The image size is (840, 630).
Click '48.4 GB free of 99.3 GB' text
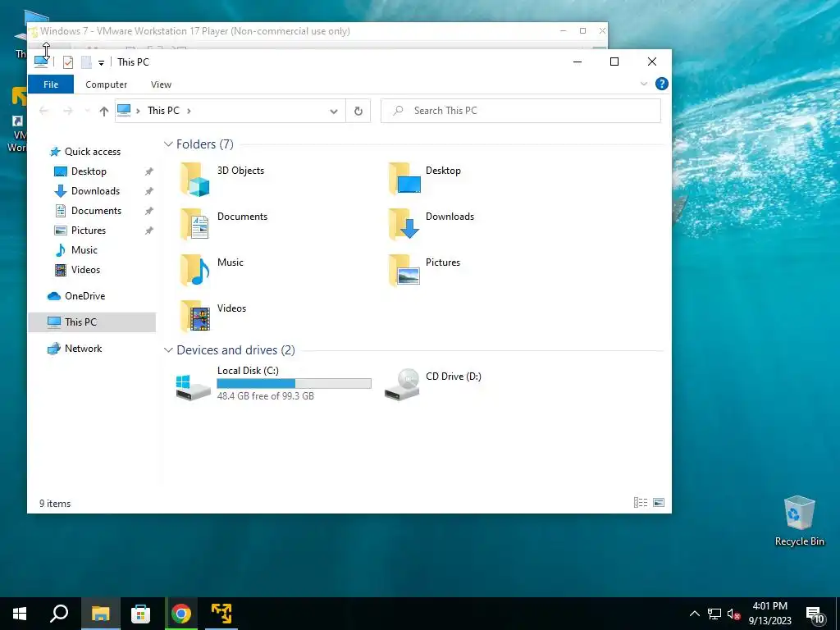pyautogui.click(x=266, y=396)
